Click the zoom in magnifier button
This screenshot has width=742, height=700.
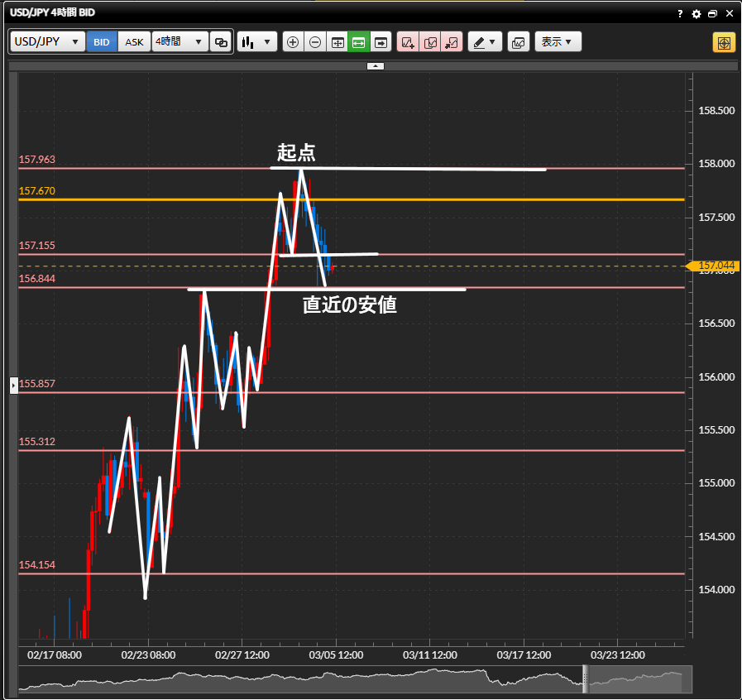[293, 42]
